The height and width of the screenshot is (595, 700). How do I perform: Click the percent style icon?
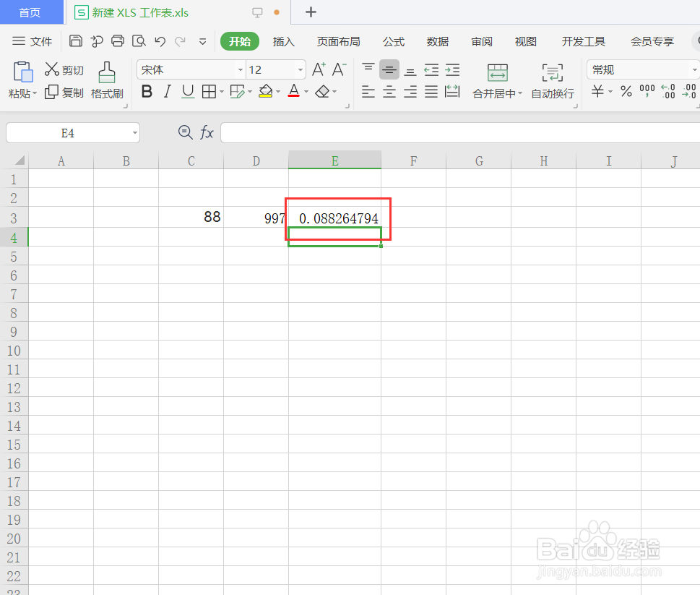pos(626,91)
